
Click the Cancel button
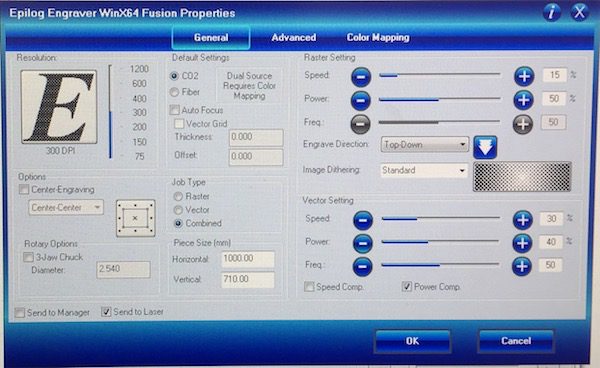pyautogui.click(x=516, y=341)
